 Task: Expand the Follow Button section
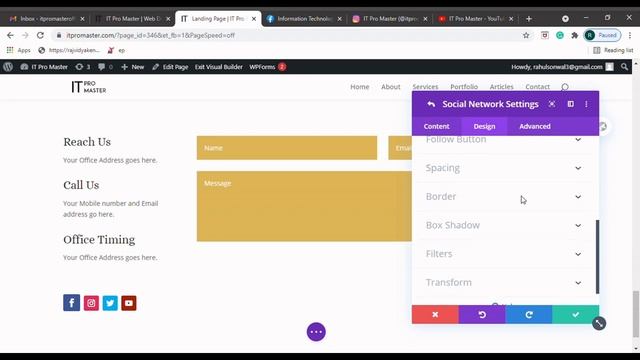(503, 140)
